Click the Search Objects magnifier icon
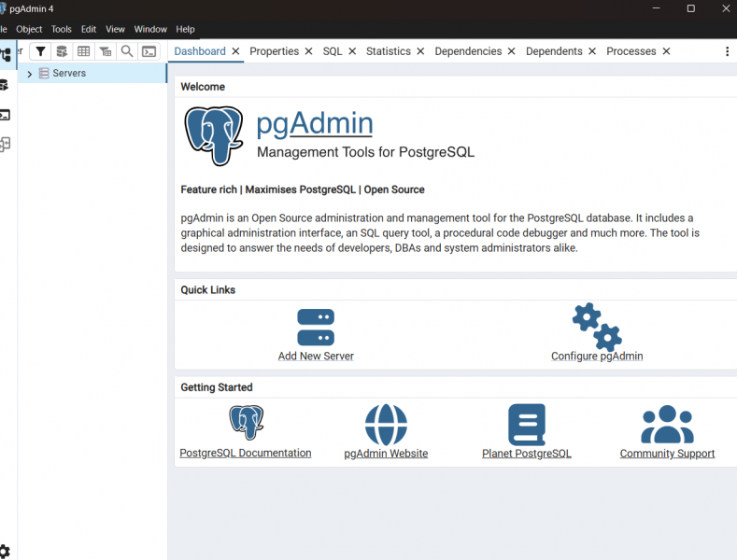The image size is (737, 560). click(x=127, y=51)
